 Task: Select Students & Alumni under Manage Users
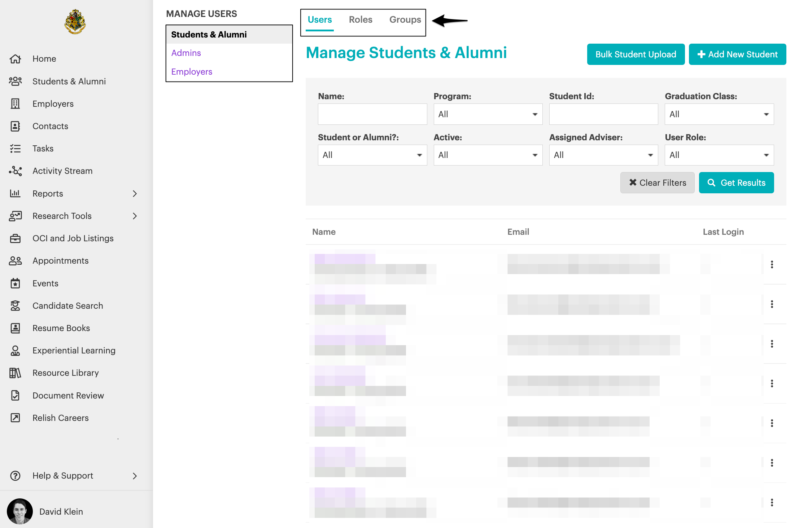point(229,35)
